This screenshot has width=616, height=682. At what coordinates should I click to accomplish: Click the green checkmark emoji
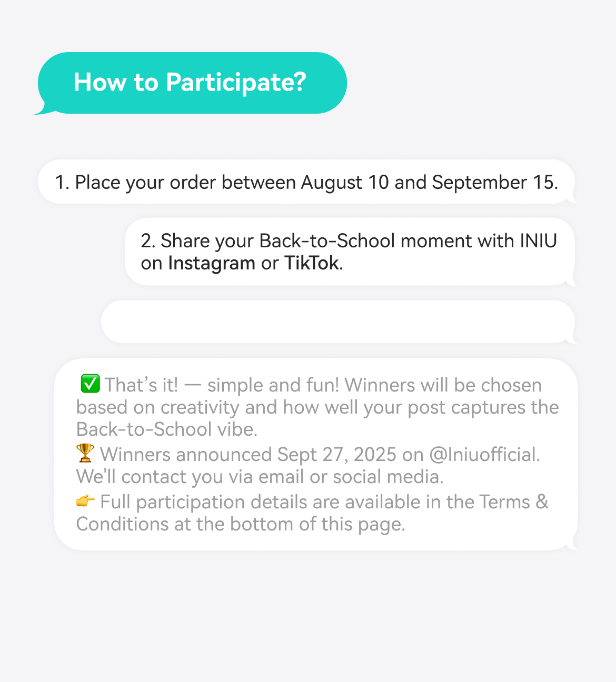pos(90,384)
